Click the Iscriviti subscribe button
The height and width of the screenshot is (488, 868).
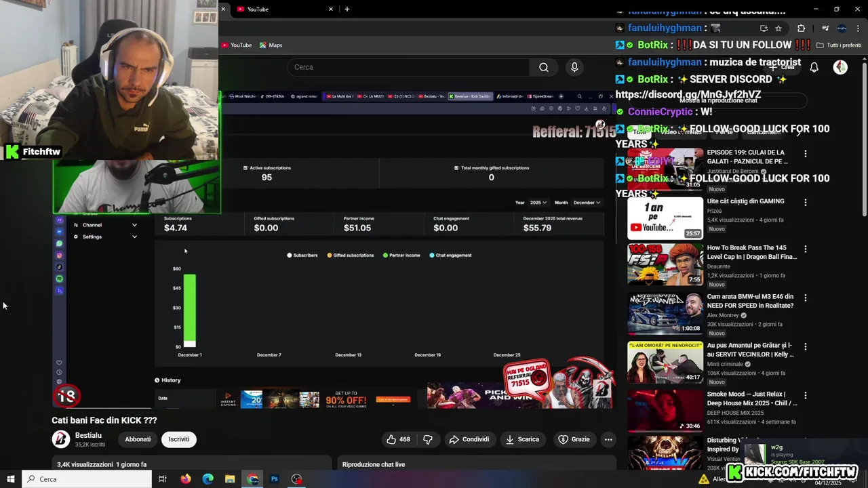click(x=179, y=439)
